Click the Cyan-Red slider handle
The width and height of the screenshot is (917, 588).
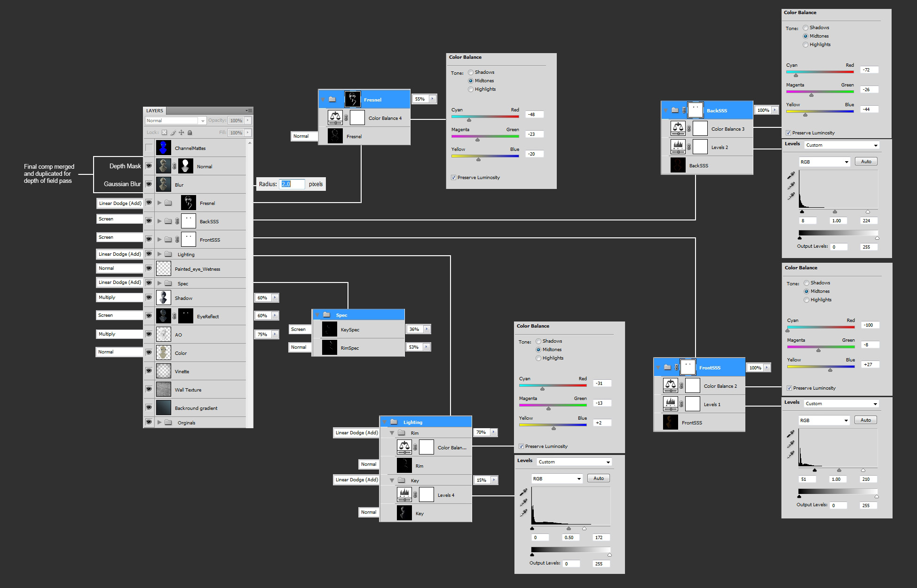469,120
